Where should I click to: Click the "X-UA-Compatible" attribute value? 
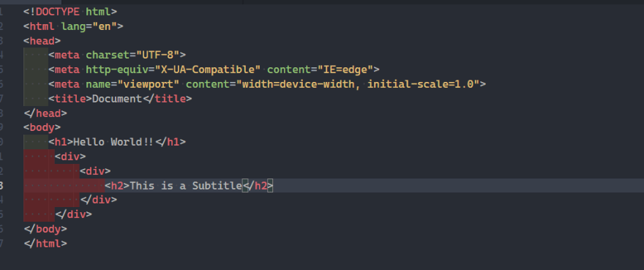[x=208, y=70]
